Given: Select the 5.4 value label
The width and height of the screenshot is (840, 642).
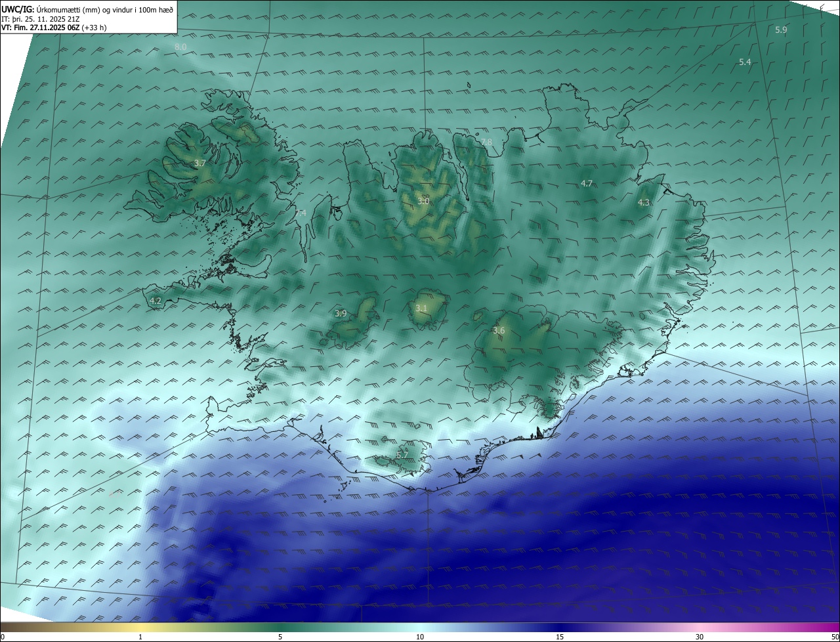Looking at the screenshot, I should coord(745,62).
